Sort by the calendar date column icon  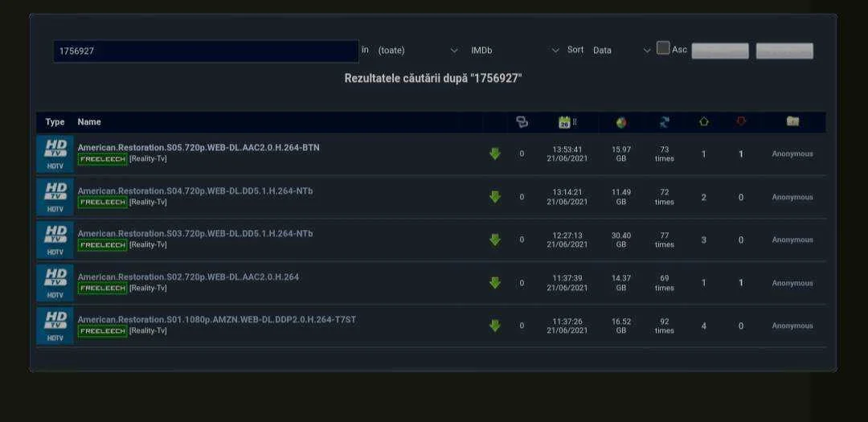tap(565, 122)
